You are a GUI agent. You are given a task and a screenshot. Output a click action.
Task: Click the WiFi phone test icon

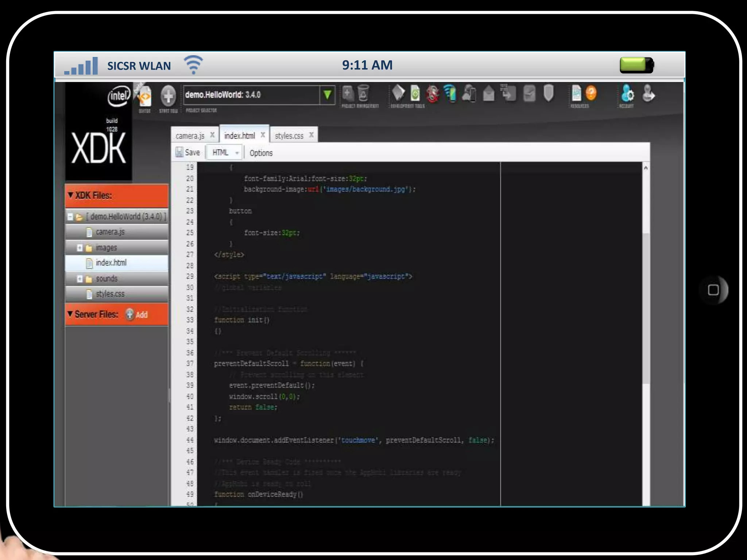450,93
